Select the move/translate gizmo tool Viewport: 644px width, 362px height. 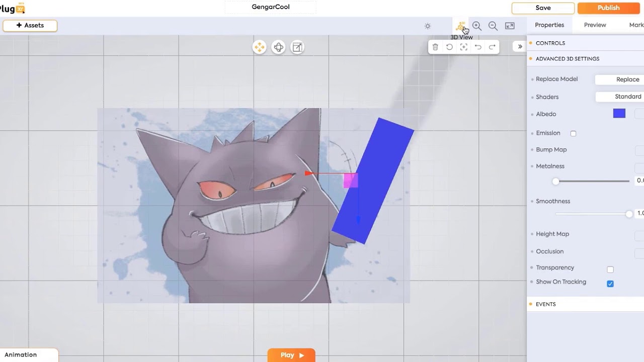[x=260, y=47]
